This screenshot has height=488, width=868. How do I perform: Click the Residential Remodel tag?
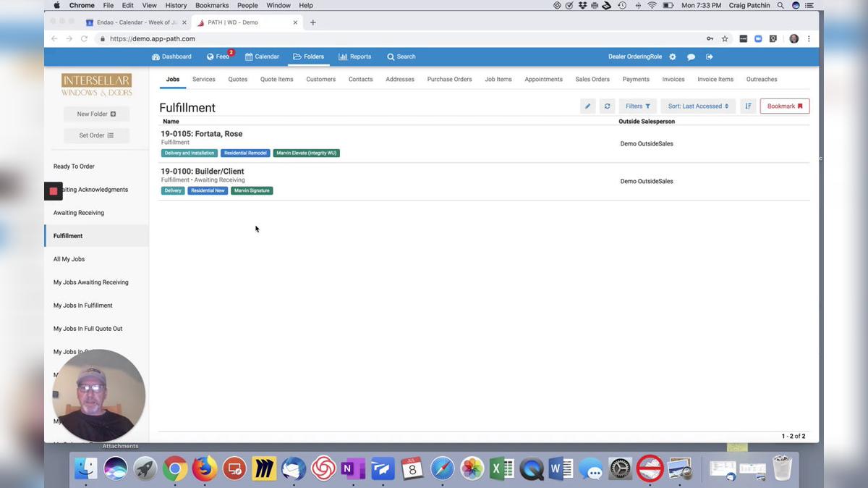tap(245, 153)
